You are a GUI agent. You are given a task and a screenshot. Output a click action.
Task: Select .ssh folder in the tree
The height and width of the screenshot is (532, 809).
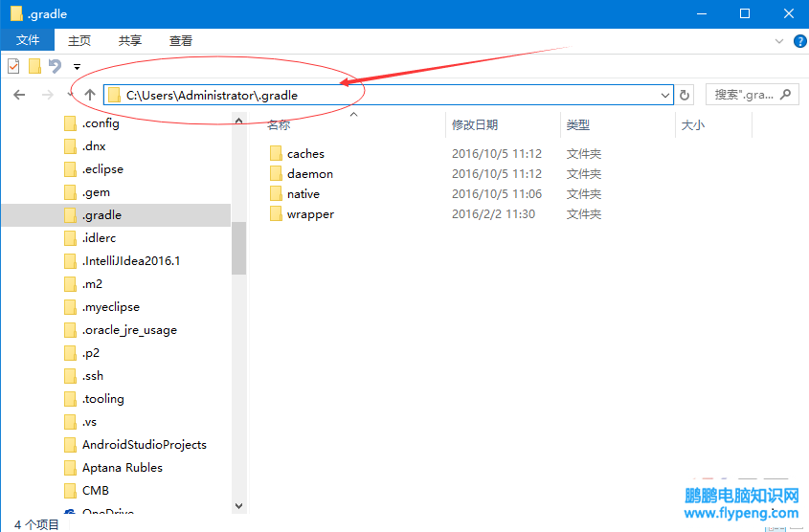point(93,376)
